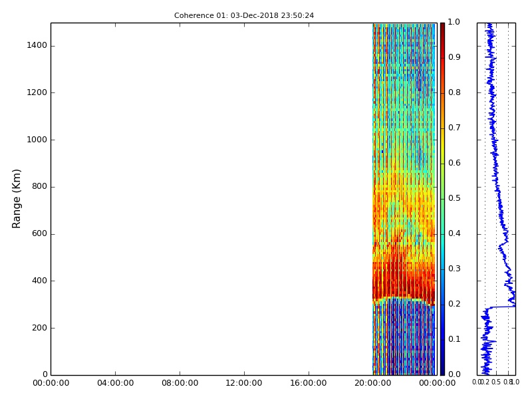Viewport: 532px width, 399px height.
Task: Click the colorbar 0.3 label
Action: (454, 269)
